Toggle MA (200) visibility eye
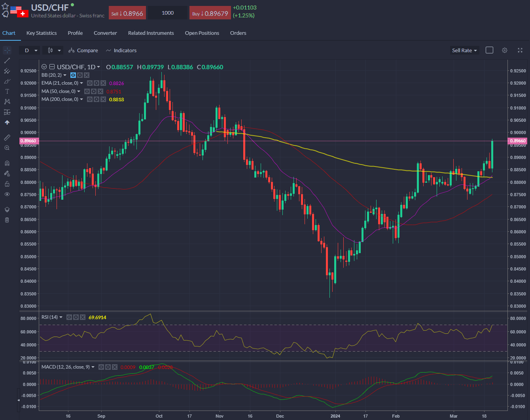530x420 pixels. pyautogui.click(x=90, y=99)
